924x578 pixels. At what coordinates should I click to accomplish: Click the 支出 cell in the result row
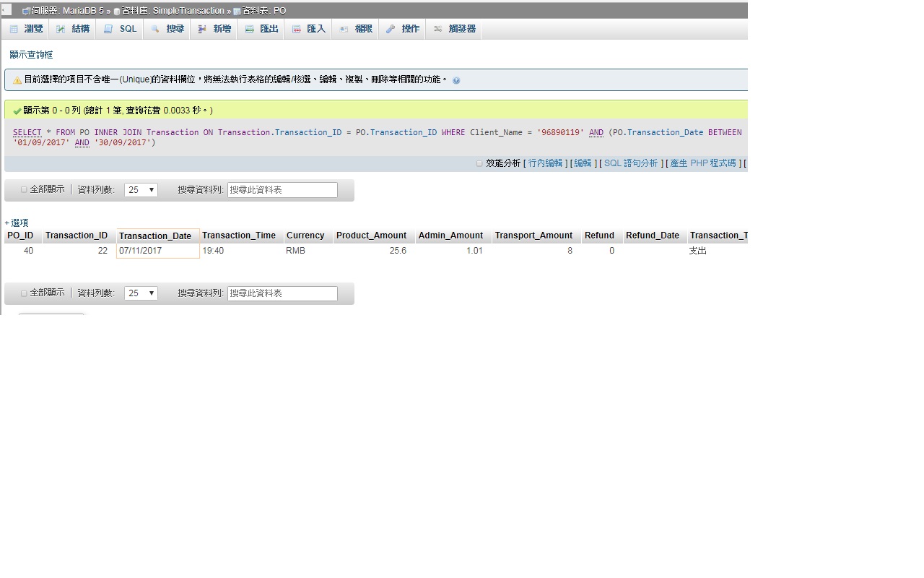pos(698,251)
